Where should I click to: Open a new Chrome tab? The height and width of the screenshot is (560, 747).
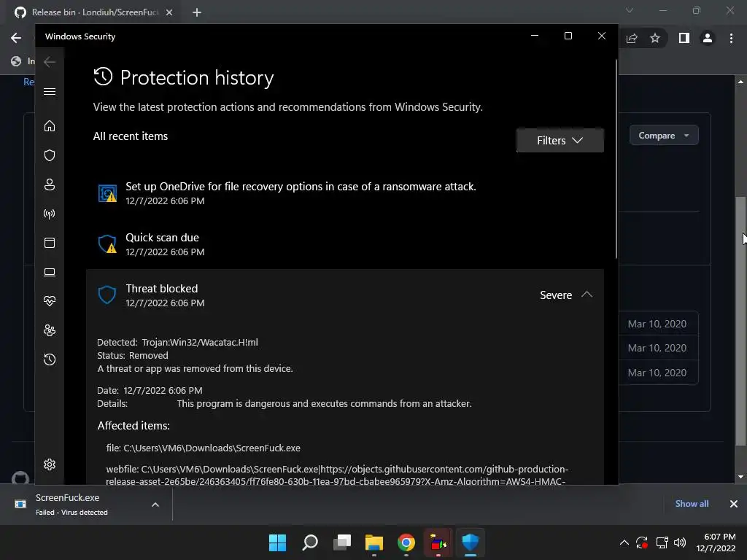pos(197,12)
